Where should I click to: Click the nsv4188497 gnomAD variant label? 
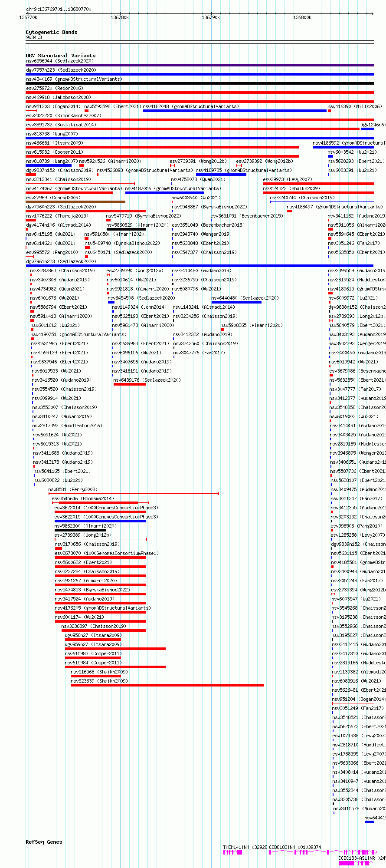[x=335, y=207]
